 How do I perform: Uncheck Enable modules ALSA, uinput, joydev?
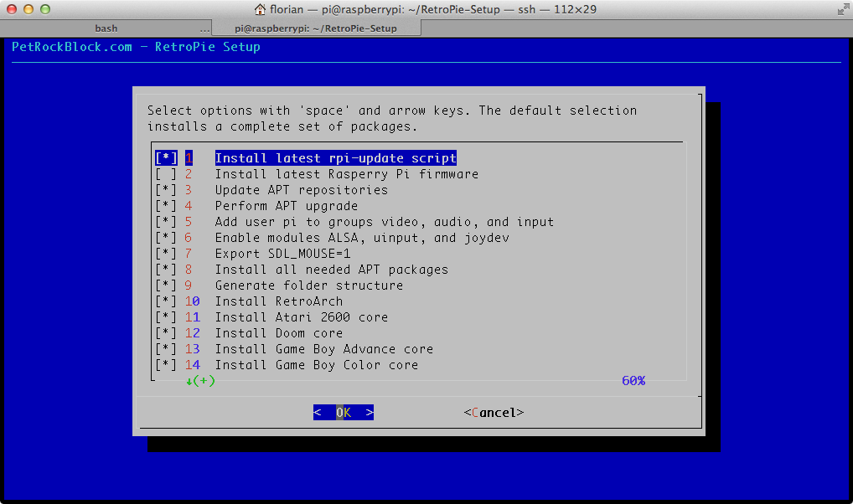click(x=166, y=238)
